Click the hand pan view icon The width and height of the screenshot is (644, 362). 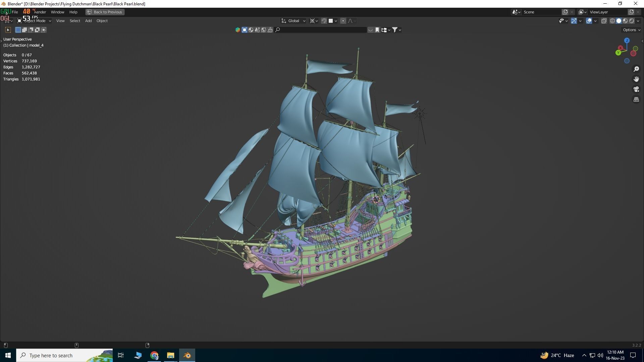(636, 79)
